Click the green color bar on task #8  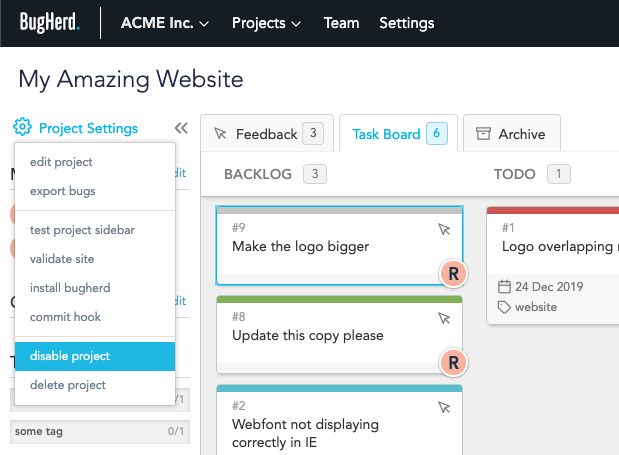339,299
